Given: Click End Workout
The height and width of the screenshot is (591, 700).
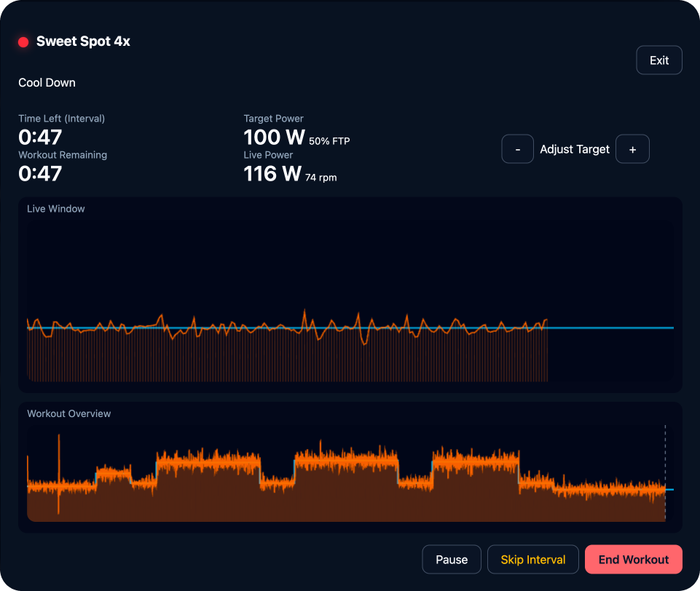Looking at the screenshot, I should coord(633,559).
